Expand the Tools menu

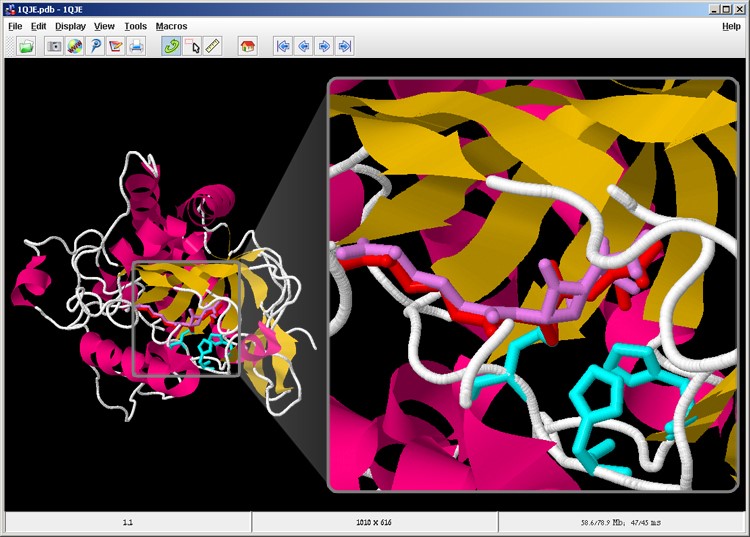point(135,26)
